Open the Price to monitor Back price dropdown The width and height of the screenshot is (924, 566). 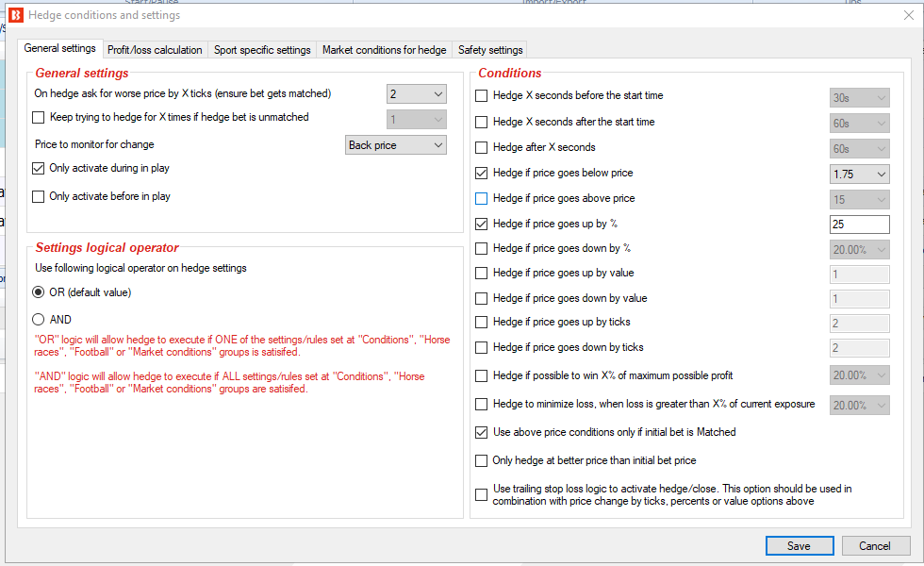[x=395, y=145]
